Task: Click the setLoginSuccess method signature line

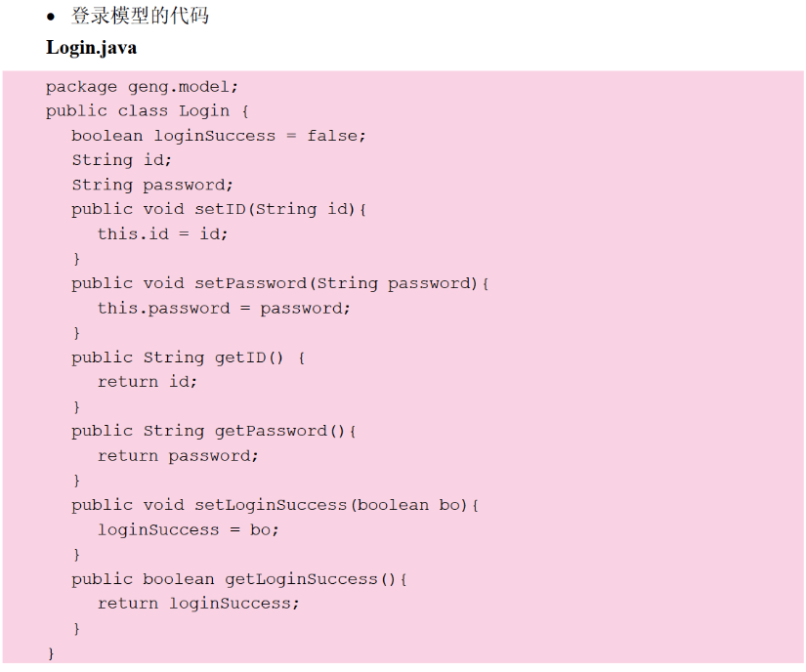Action: [x=275, y=505]
